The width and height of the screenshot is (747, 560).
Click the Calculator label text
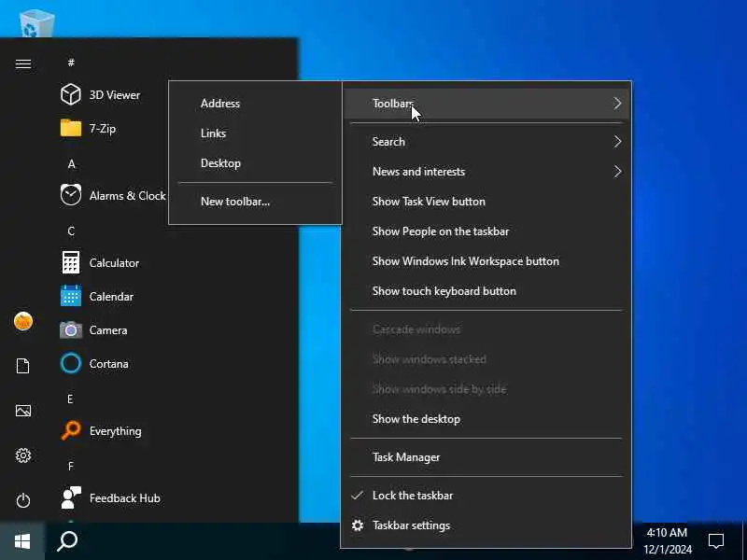114,263
